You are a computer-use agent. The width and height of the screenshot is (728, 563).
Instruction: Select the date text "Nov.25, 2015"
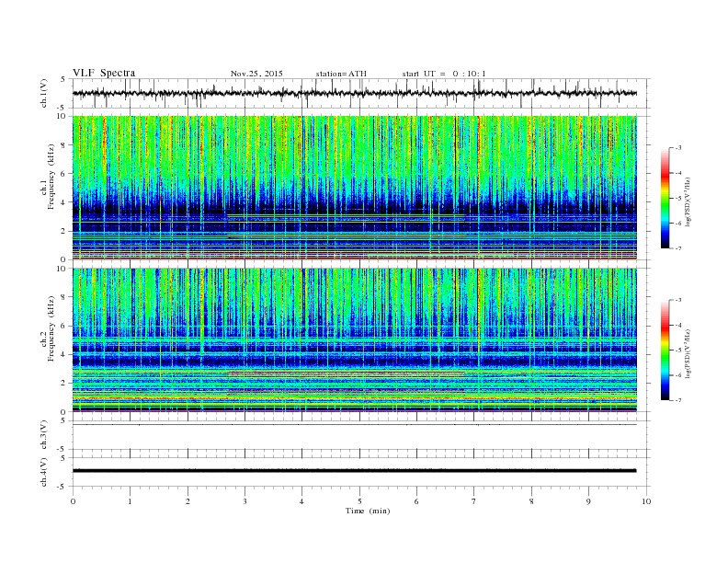(256, 74)
